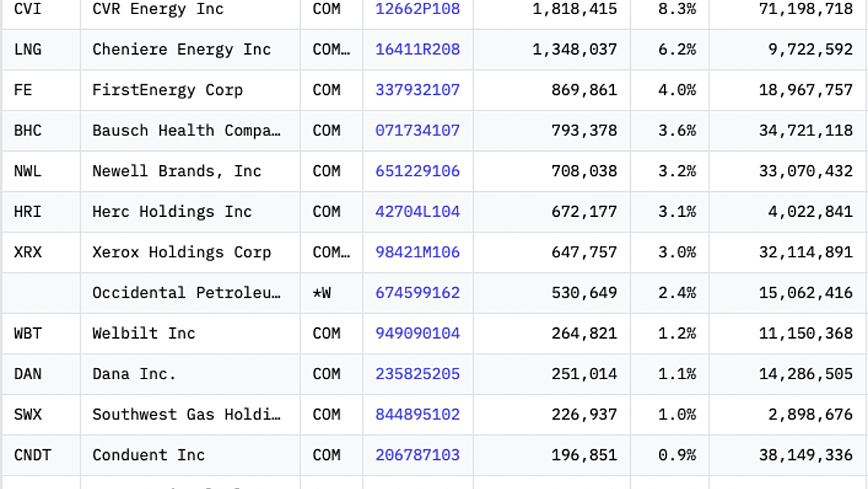
Task: Click the Southwest Gas Holdings name
Action: [186, 414]
